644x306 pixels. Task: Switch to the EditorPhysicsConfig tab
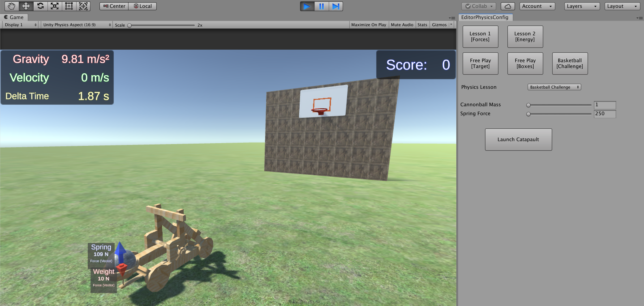click(x=485, y=17)
